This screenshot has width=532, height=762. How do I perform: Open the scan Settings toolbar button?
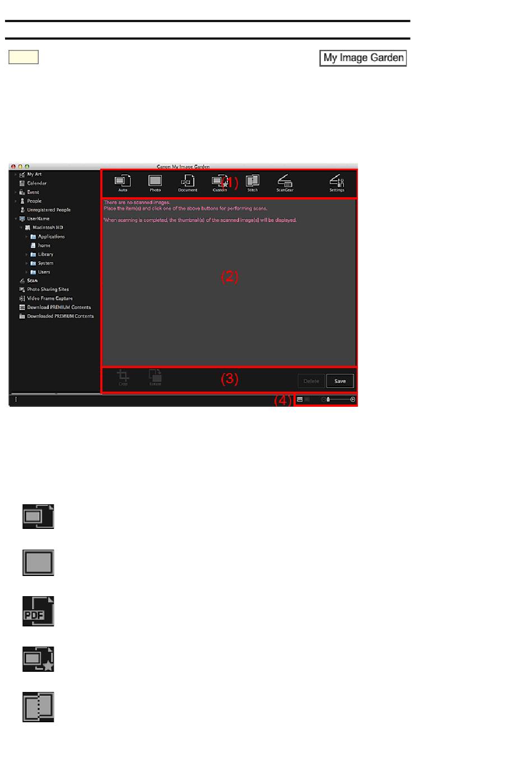[337, 183]
